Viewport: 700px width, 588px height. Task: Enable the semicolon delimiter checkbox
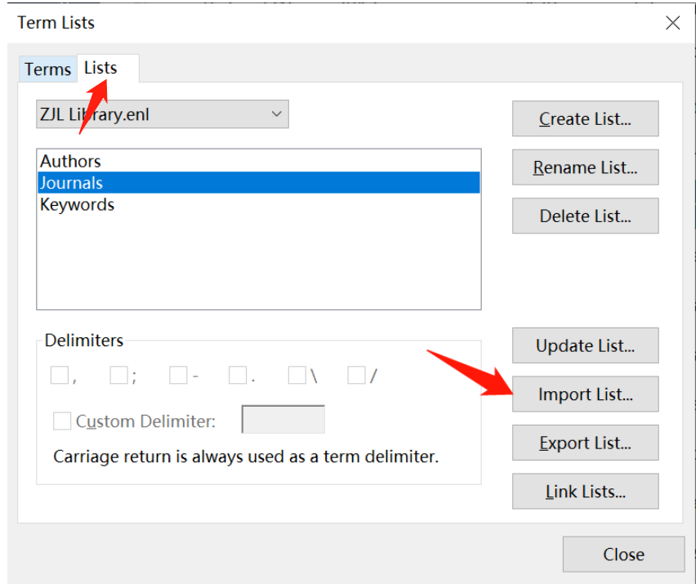(119, 376)
